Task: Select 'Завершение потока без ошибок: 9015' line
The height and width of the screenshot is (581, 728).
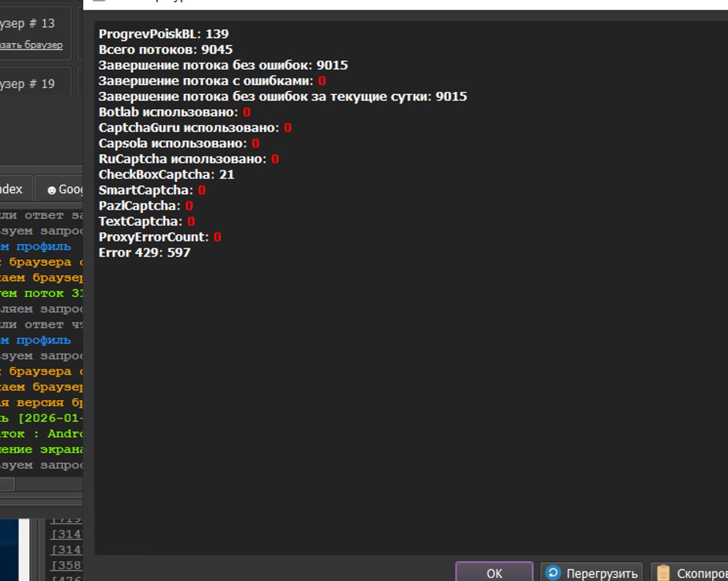Action: 224,65
